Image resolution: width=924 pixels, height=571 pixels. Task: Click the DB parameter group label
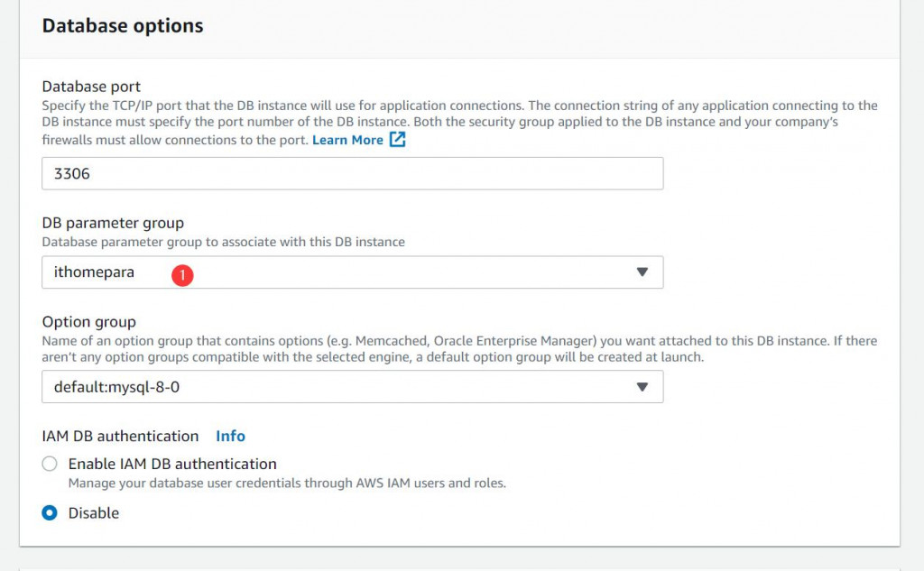click(113, 223)
